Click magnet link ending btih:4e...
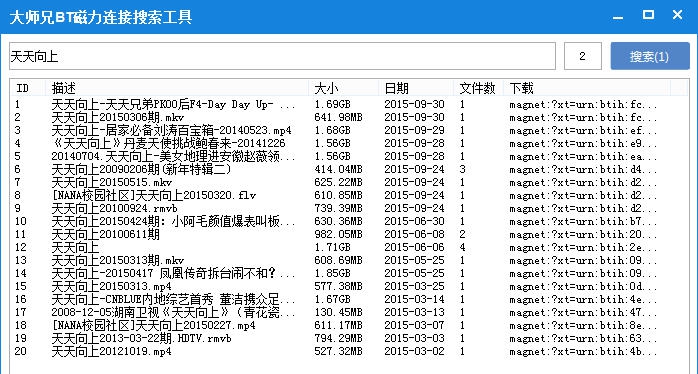This screenshot has height=374, width=698. tap(583, 300)
